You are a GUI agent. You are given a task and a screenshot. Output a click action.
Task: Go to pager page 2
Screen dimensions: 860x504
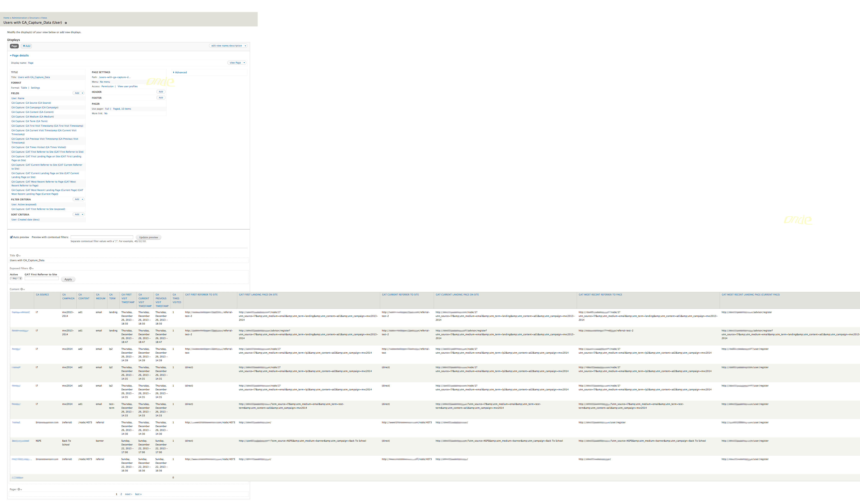pos(121,494)
